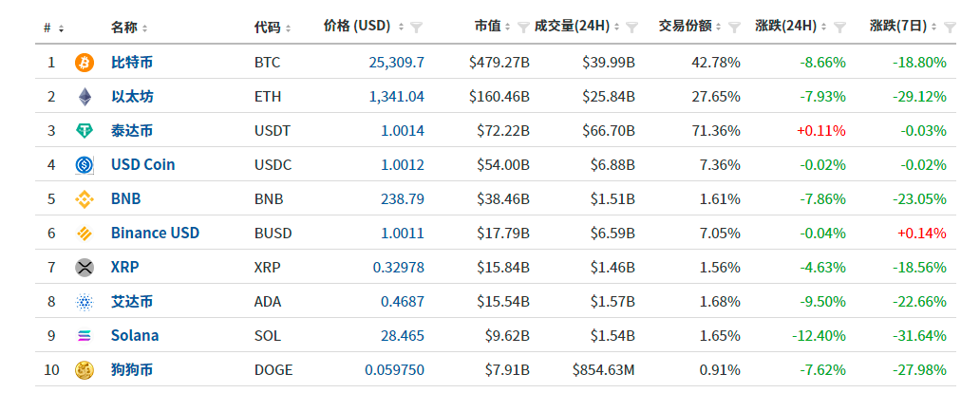Click Bitcoin price 25,309.7
The image size is (980, 393).
pyautogui.click(x=397, y=63)
